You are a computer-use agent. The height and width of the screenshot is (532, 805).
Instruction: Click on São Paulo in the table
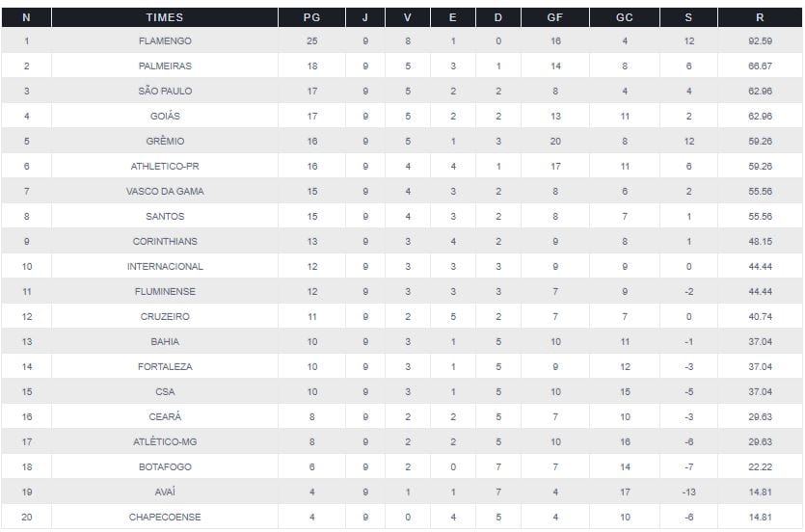pyautogui.click(x=165, y=92)
